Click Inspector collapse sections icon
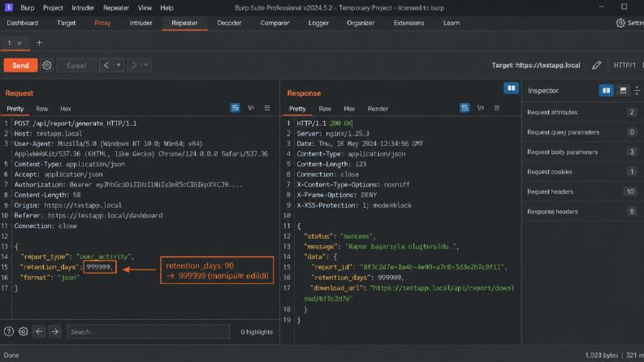 pos(637,90)
